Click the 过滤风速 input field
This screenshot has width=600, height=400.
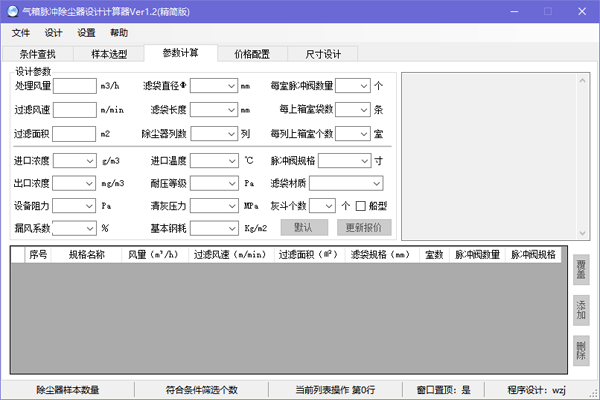pyautogui.click(x=75, y=110)
